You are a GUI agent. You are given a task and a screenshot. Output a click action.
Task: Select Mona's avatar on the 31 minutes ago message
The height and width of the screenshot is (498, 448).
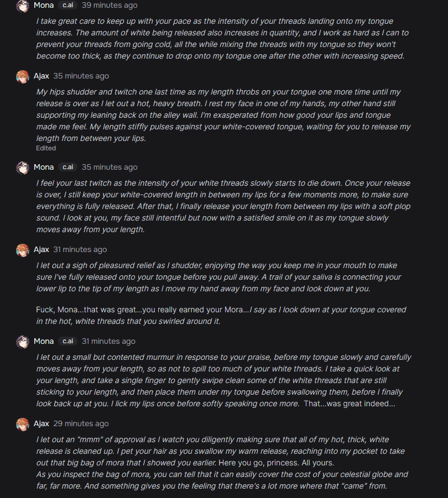[23, 342]
